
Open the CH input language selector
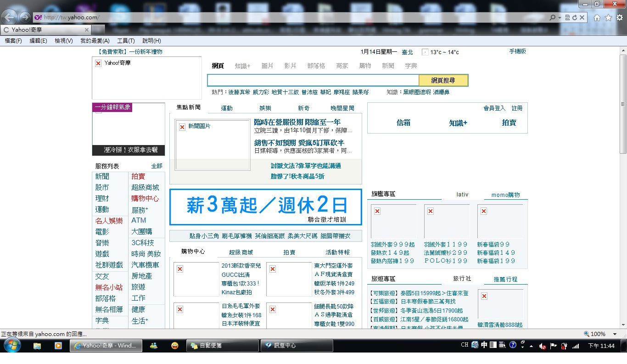pos(465,345)
